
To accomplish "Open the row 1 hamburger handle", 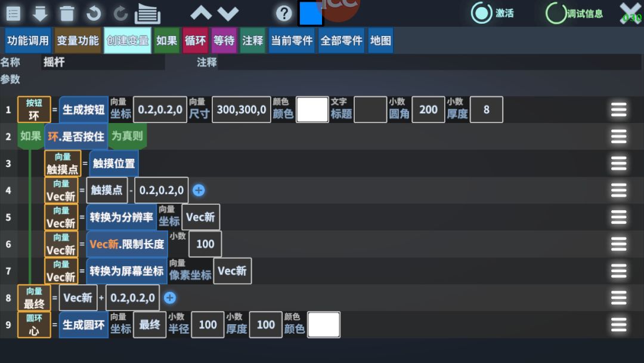I will pyautogui.click(x=618, y=110).
